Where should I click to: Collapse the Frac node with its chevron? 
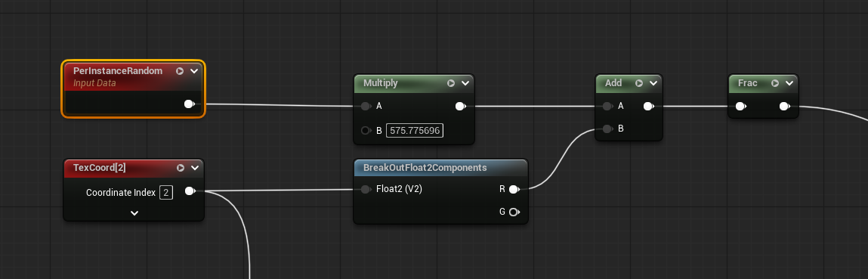pyautogui.click(x=789, y=83)
